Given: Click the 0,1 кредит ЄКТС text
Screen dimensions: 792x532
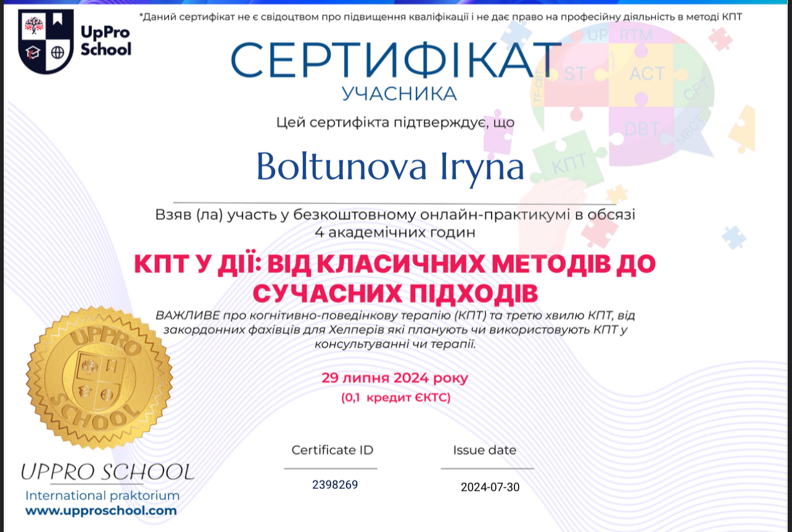Looking at the screenshot, I should (396, 398).
